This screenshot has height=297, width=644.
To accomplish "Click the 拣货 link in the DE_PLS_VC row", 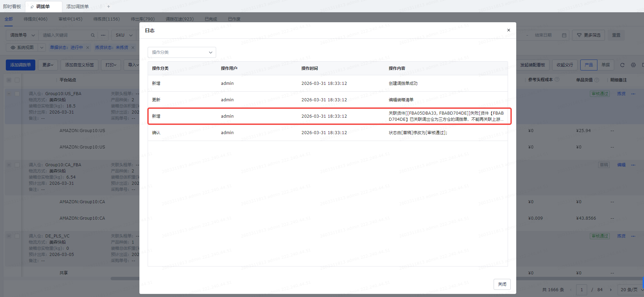I will click(621, 236).
